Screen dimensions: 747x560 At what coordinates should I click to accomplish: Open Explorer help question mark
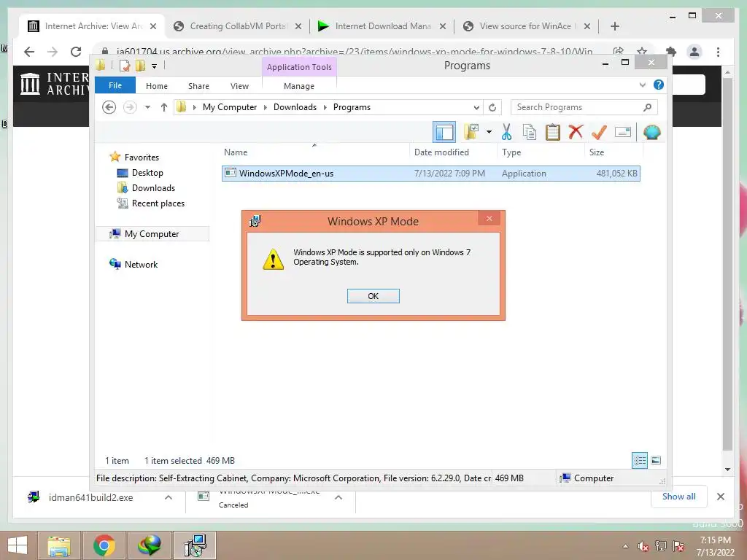click(x=659, y=85)
